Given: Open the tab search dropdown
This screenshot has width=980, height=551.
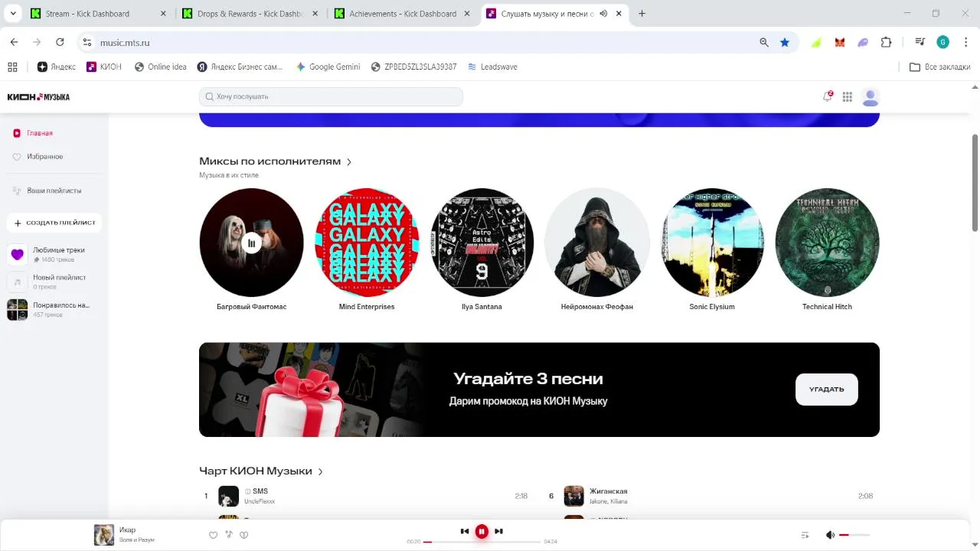Looking at the screenshot, I should pyautogui.click(x=13, y=14).
